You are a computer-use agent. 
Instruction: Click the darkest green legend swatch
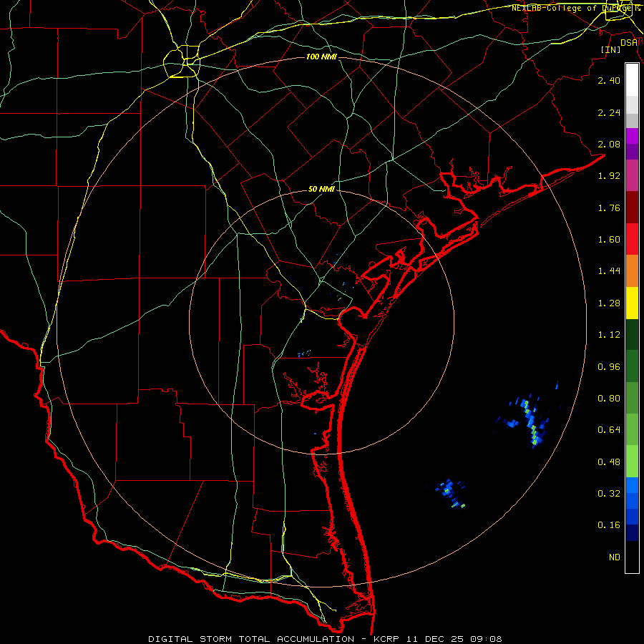click(632, 335)
